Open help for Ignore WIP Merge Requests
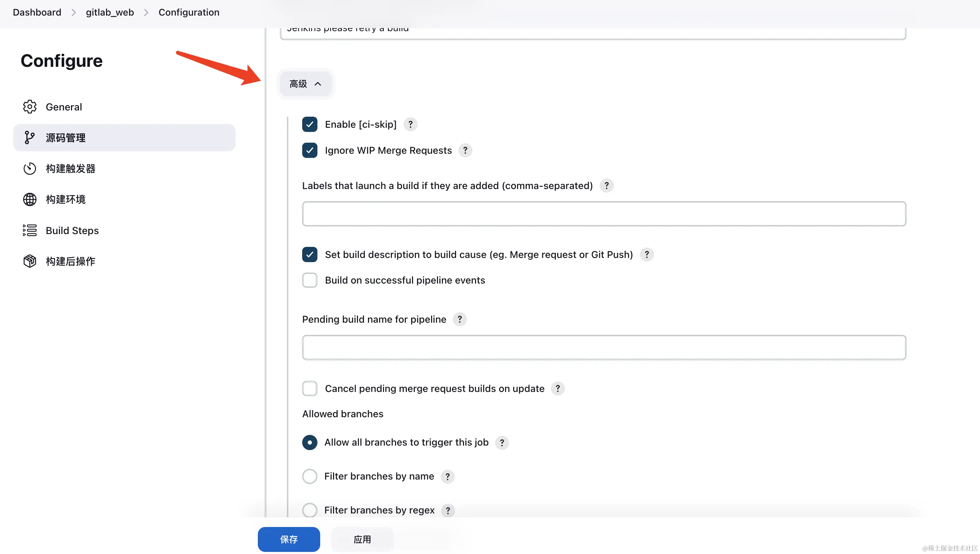 click(465, 150)
